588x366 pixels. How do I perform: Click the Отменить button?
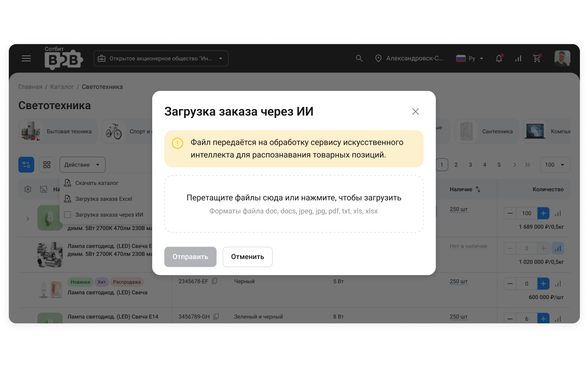248,257
